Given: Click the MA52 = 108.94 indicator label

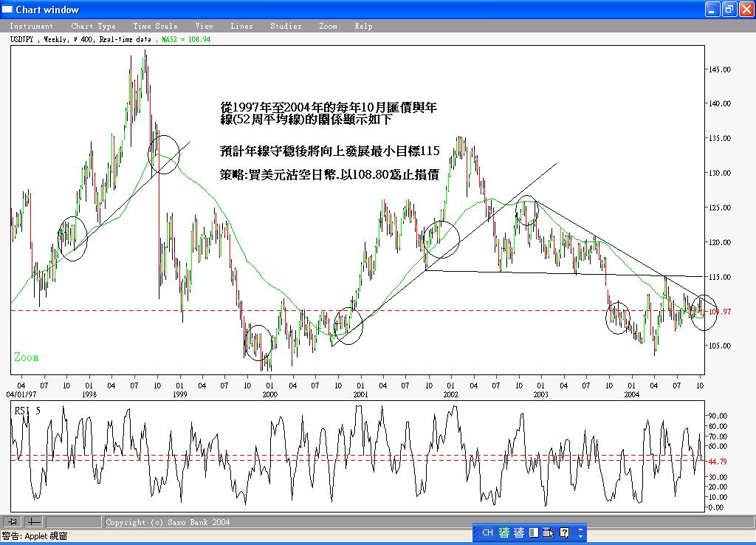Looking at the screenshot, I should tap(186, 39).
